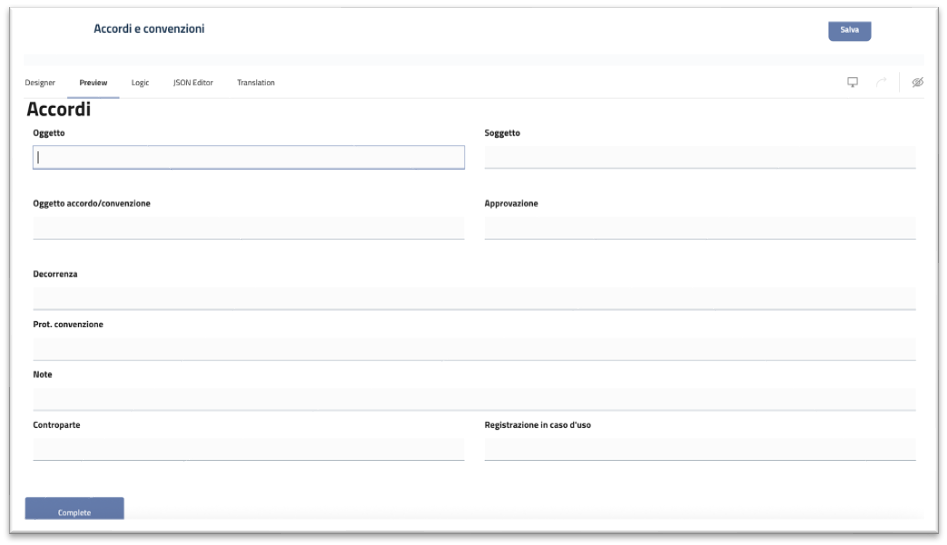Open the Logic tab
The width and height of the screenshot is (947, 545).
pos(140,82)
